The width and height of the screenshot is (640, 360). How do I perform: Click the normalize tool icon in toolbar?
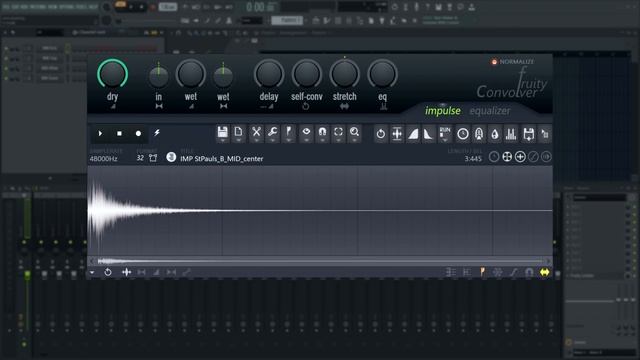click(397, 134)
